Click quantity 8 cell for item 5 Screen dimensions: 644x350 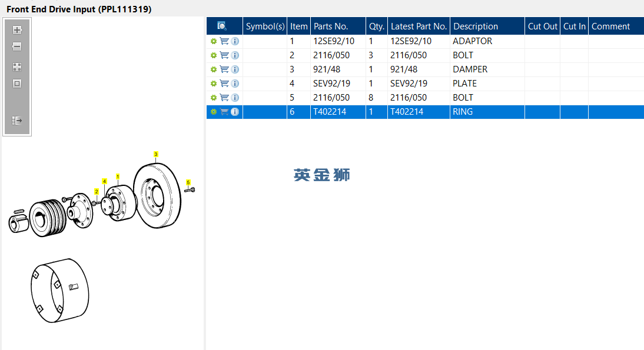[377, 98]
